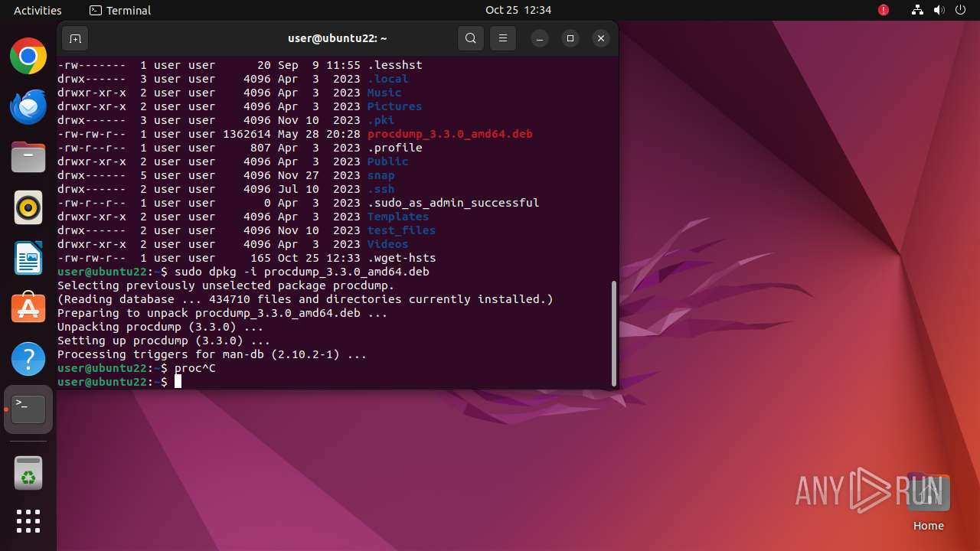Open a new terminal tab
Screen dimensions: 980x551
click(x=75, y=38)
